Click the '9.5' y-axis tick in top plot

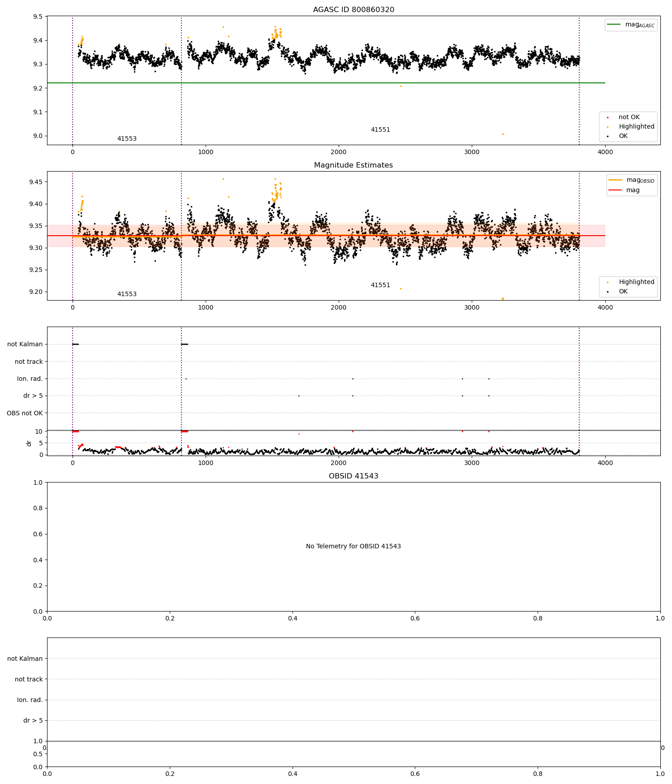[x=38, y=17]
